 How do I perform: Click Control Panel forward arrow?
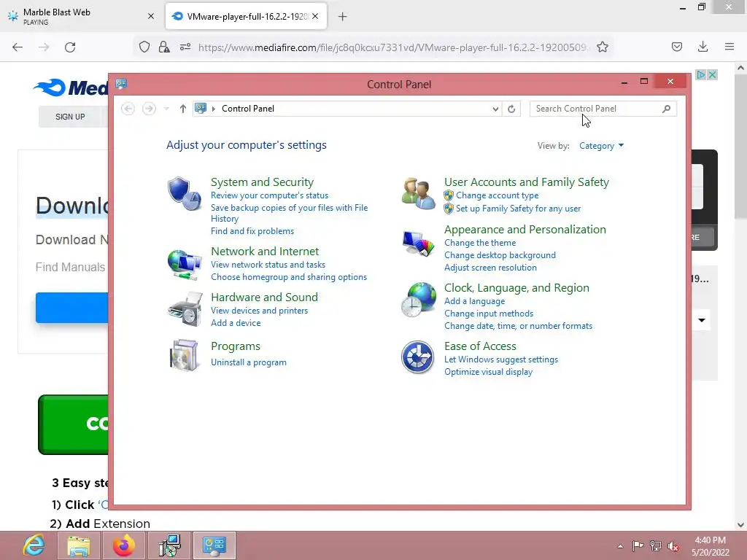point(149,109)
